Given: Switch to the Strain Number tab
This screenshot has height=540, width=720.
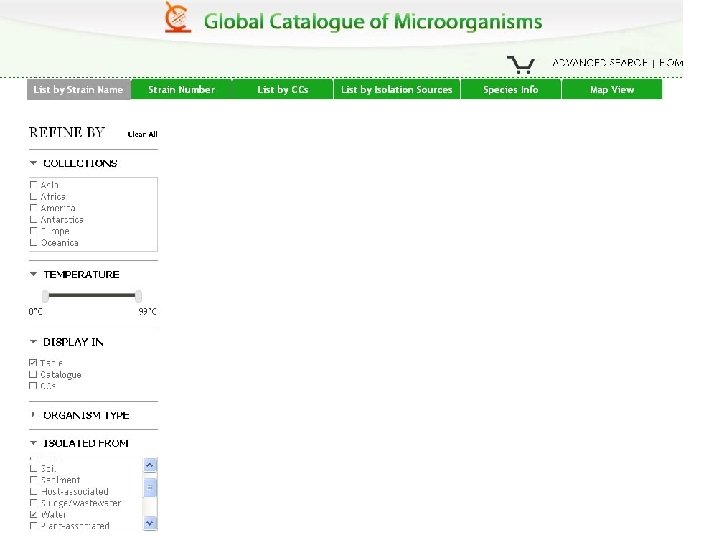Looking at the screenshot, I should 181,90.
